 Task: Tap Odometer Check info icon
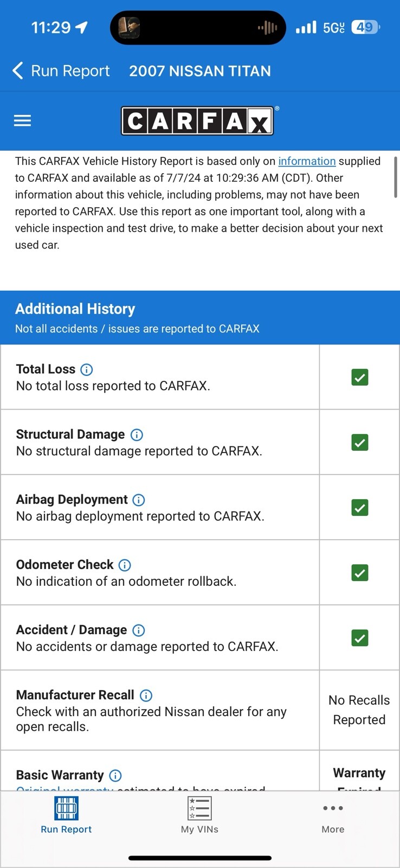tap(125, 565)
